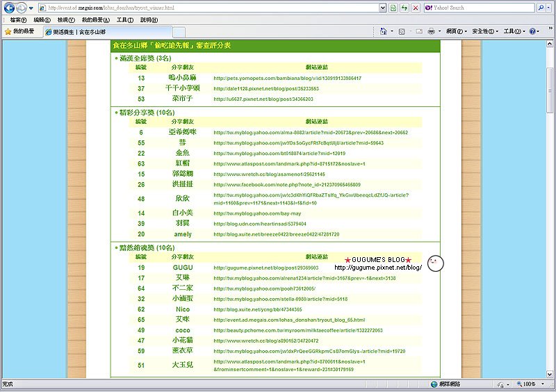
Task: Click the 精彩分享獎 (10名) section heading
Action: [147, 113]
